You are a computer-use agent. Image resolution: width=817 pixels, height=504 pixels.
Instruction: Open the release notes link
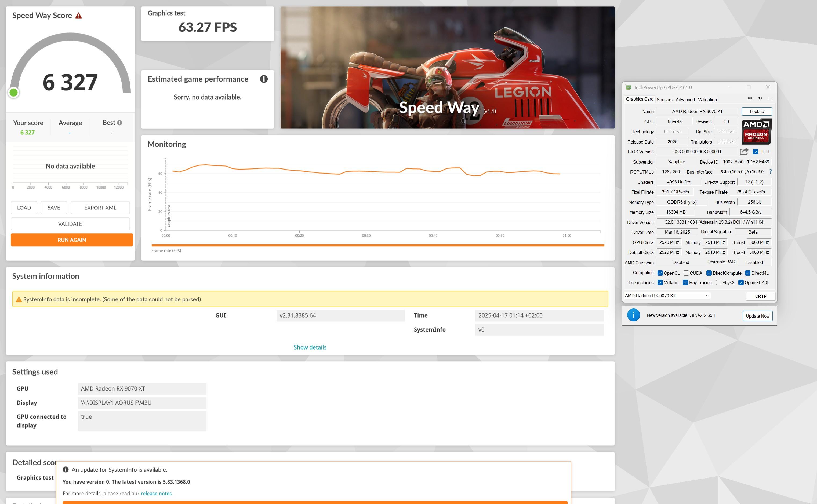tap(157, 493)
